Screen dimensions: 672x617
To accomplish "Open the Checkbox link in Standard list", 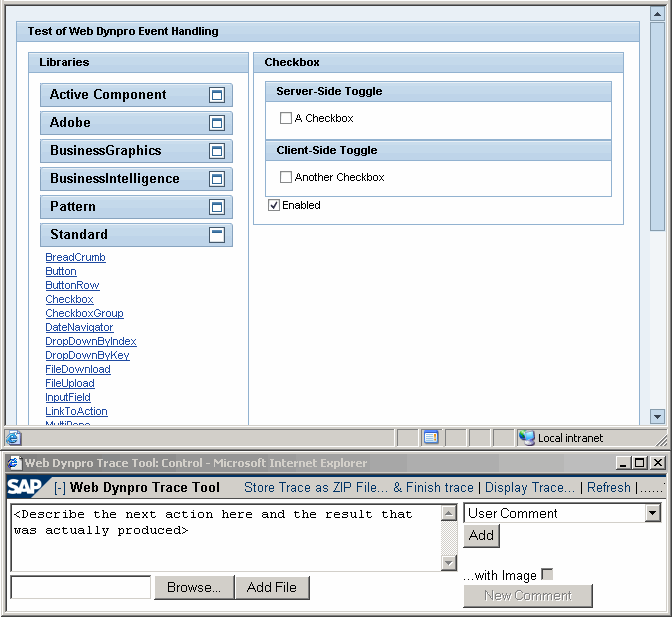I will click(69, 299).
